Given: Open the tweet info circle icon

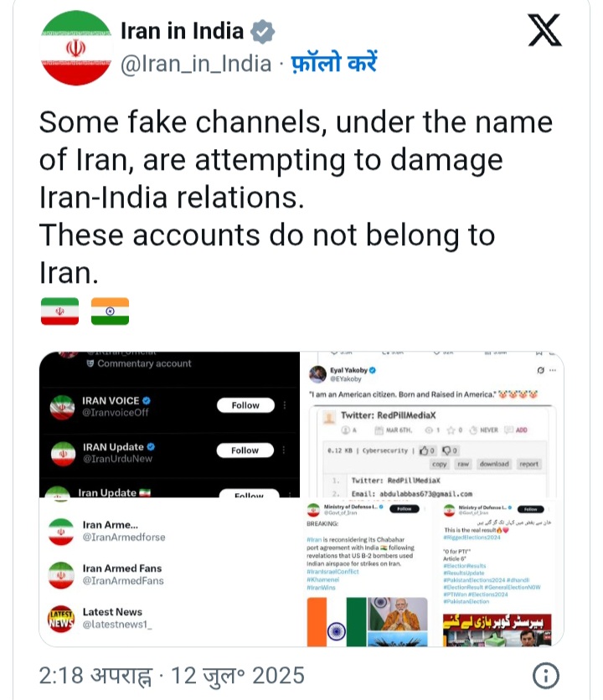Looking at the screenshot, I should [x=545, y=676].
